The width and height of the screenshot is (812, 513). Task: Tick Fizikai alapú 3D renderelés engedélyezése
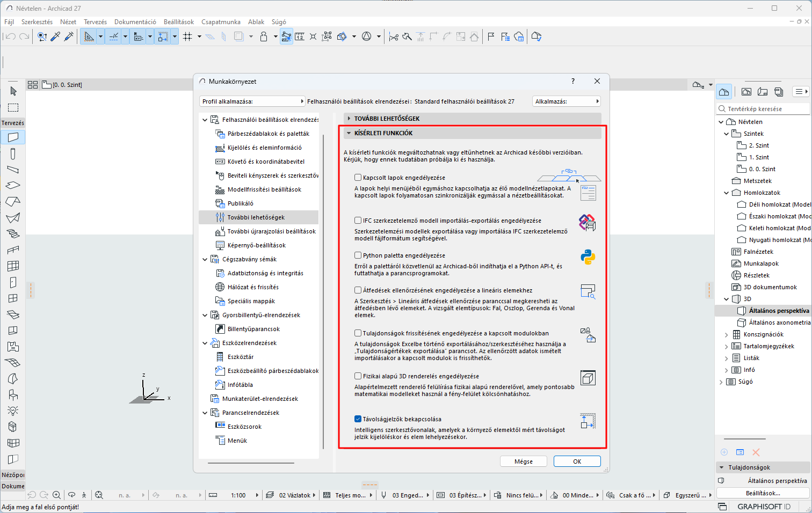pos(358,376)
